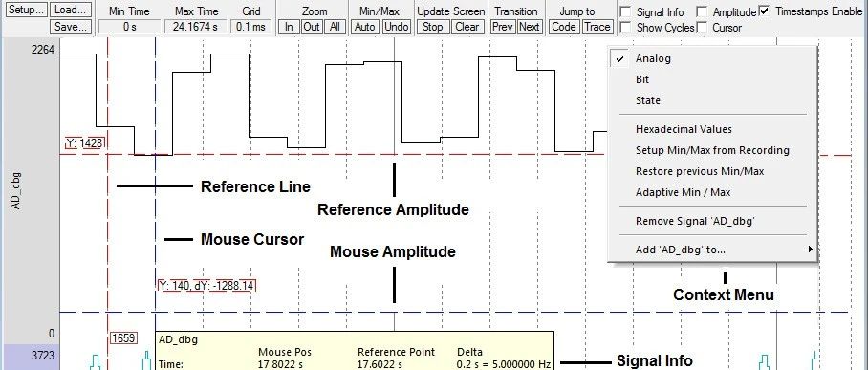The image size is (868, 370).
Task: Click the Min Time value 0 s
Action: (x=130, y=27)
